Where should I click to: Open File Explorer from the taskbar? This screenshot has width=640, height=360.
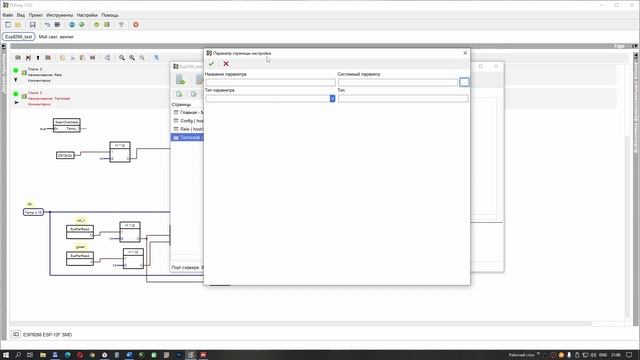tap(42, 355)
